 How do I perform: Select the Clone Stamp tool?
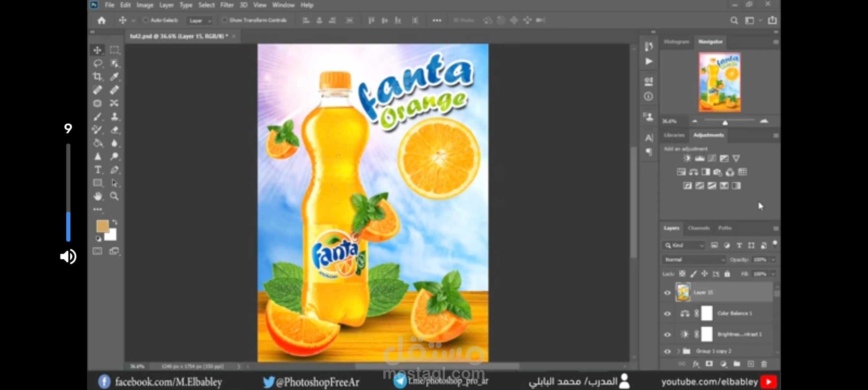(x=114, y=116)
